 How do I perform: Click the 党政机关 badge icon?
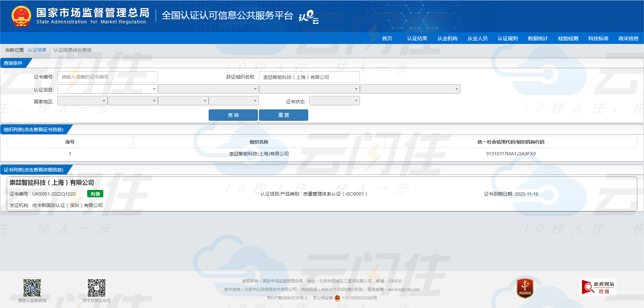pyautogui.click(x=525, y=288)
